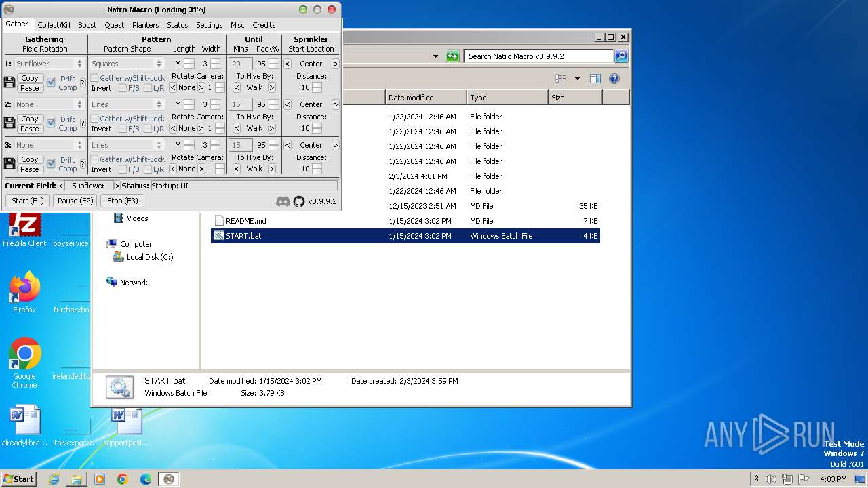Click the green refresh button in Explorer
Screen dimensions: 868x488
pos(452,56)
